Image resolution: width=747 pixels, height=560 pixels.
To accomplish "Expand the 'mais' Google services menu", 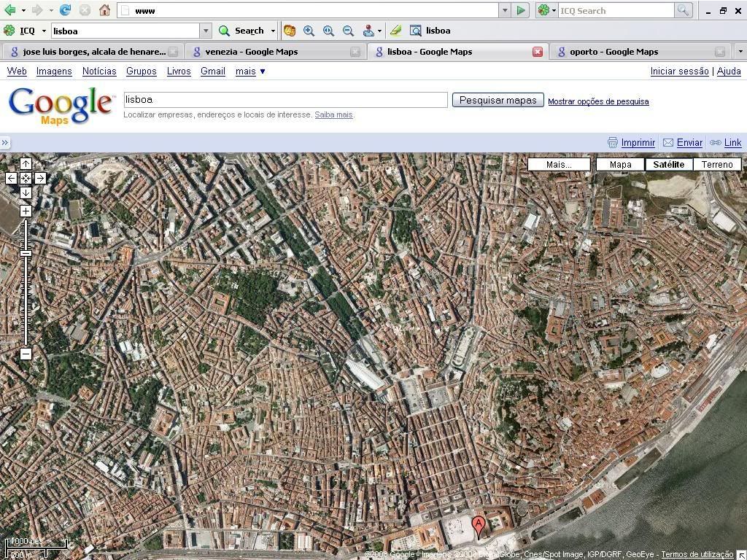I will 250,71.
